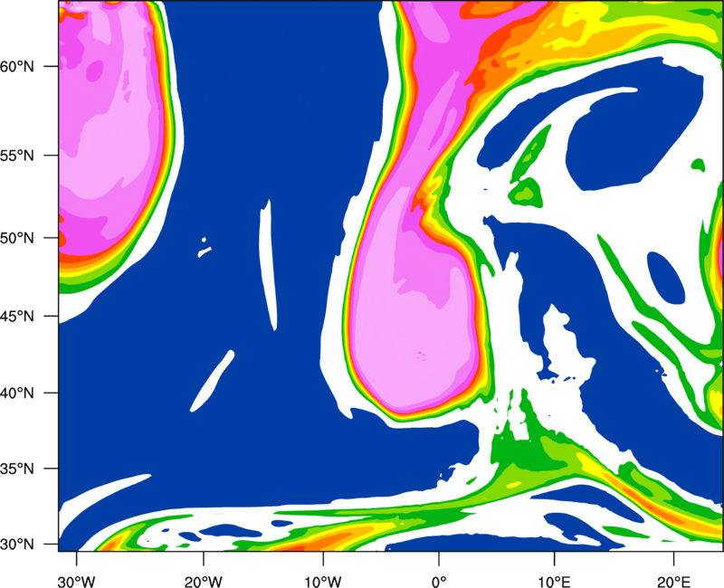Click the 10°W longitude label

tap(323, 582)
